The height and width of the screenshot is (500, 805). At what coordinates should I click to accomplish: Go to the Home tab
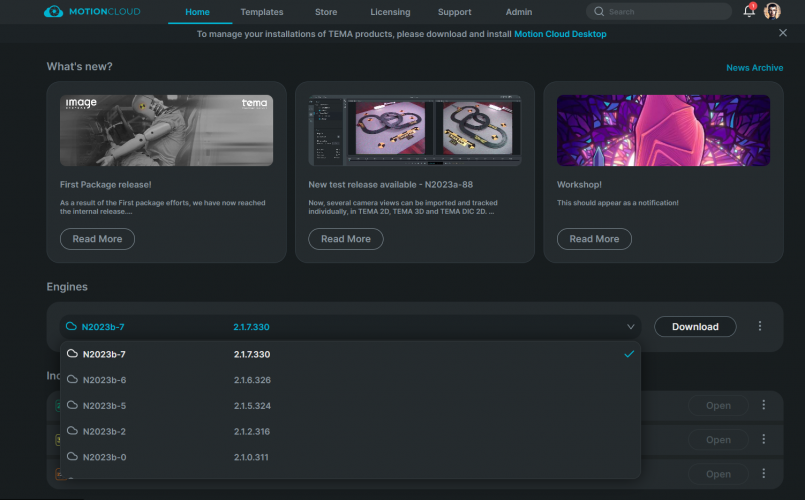click(x=197, y=12)
